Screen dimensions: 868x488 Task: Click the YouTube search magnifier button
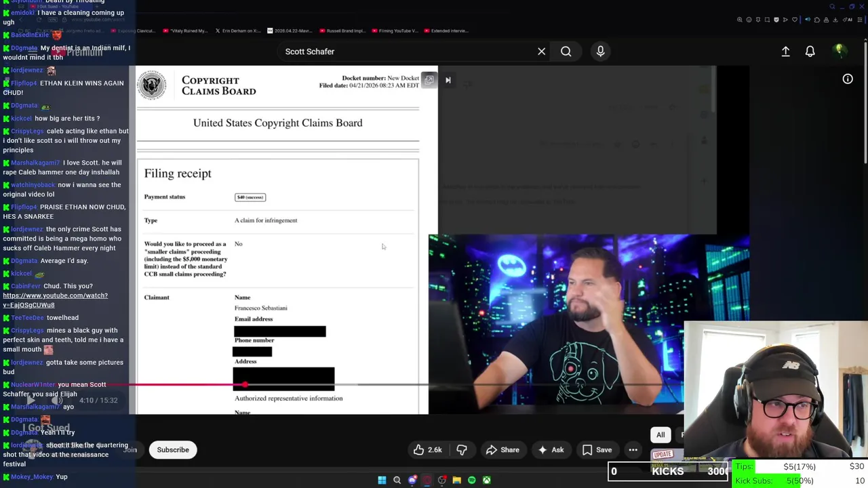[x=566, y=52]
